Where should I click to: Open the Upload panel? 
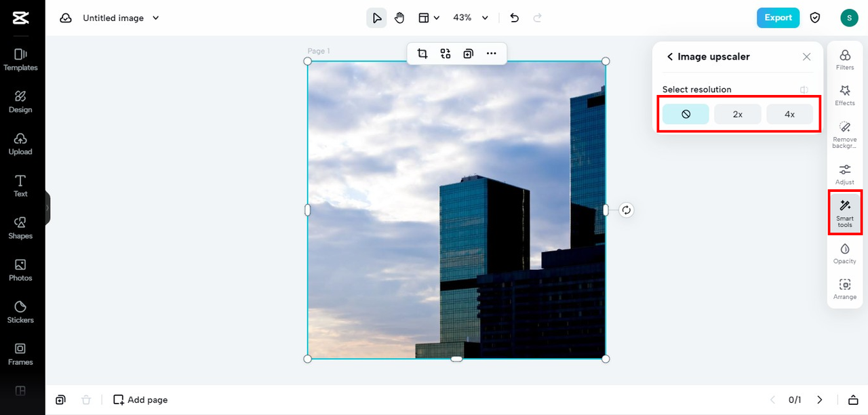tap(20, 143)
